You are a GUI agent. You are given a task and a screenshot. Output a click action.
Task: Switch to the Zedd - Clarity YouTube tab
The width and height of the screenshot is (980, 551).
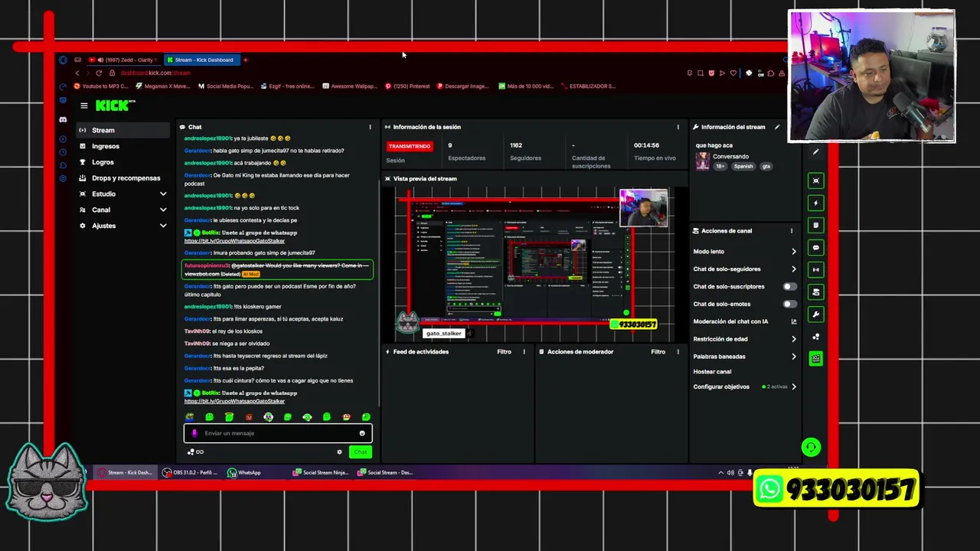pyautogui.click(x=122, y=60)
